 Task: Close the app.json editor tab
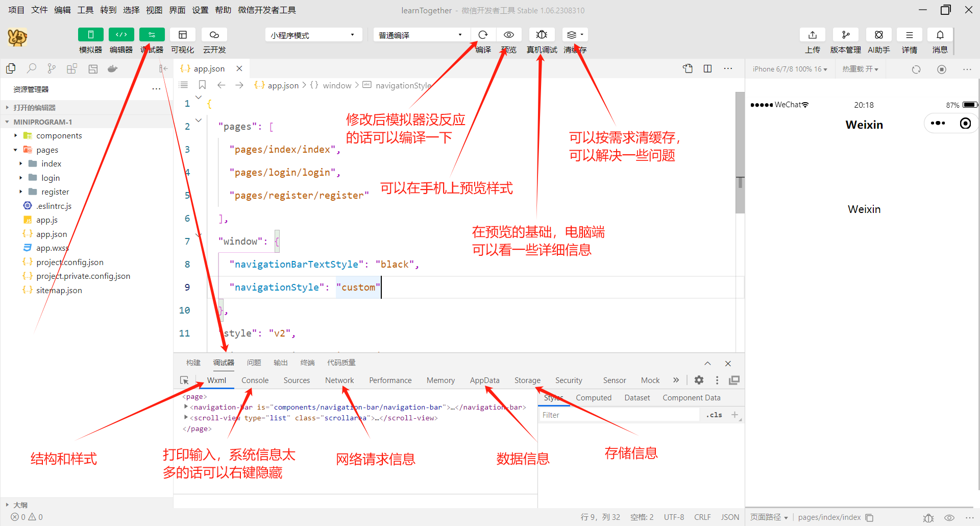(x=239, y=68)
